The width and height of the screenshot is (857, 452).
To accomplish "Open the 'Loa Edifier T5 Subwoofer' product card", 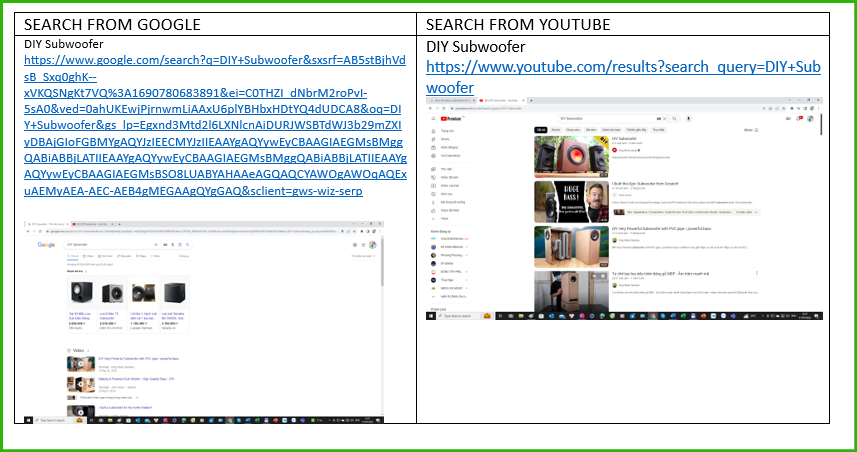I will [113, 304].
